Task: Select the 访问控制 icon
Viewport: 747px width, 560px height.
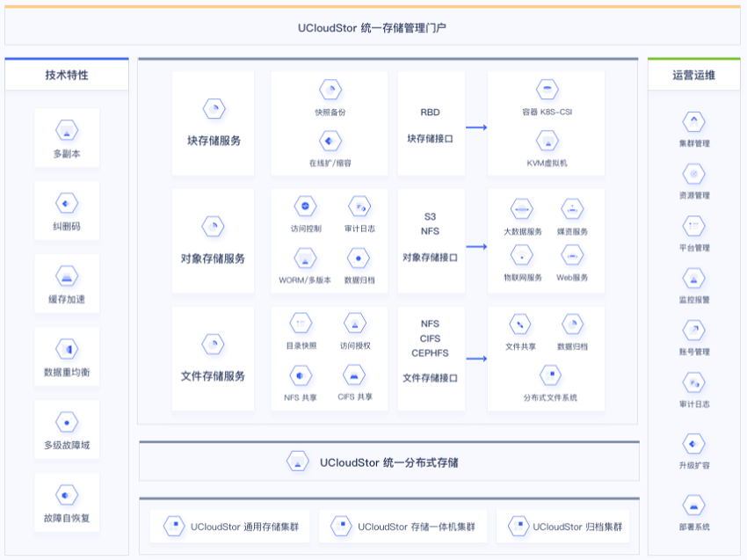Action: 305,207
